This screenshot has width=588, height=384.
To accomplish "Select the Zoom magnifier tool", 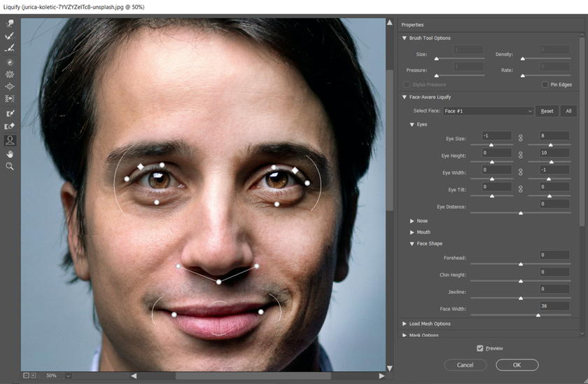I will point(10,166).
